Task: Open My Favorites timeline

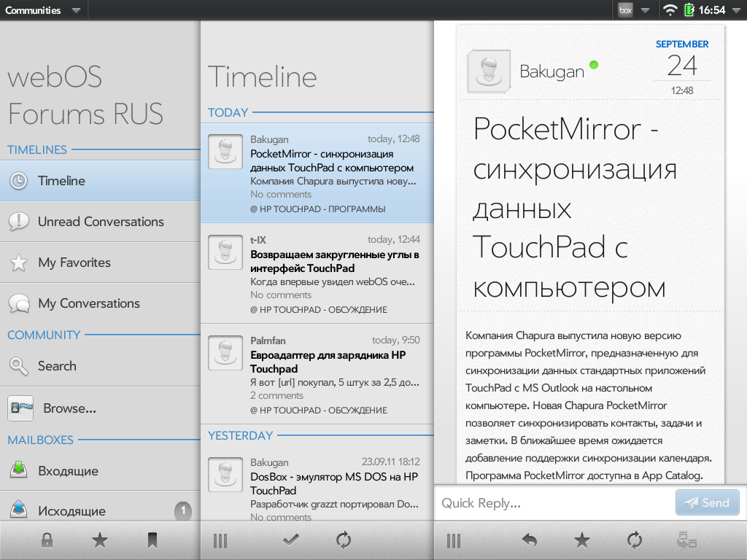Action: click(100, 262)
